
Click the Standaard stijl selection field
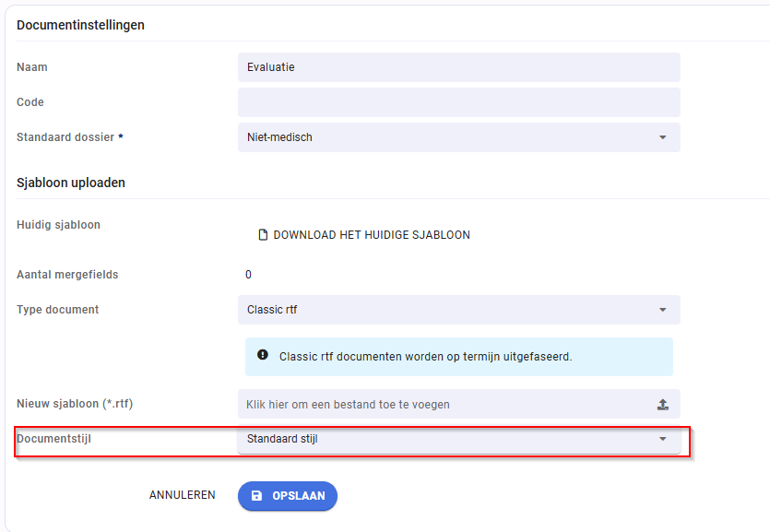[x=459, y=439]
